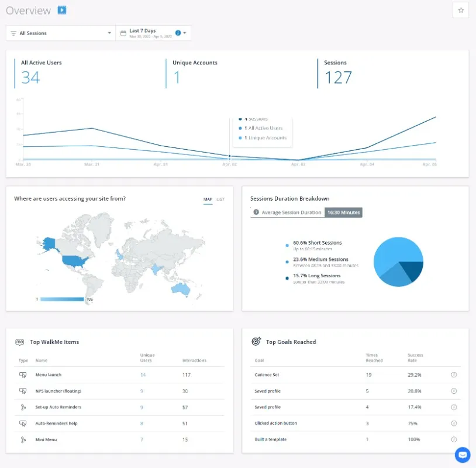The image size is (476, 468).
Task: Click the SmartTip icon for Set-up Auto Reminders
Action: [23, 407]
